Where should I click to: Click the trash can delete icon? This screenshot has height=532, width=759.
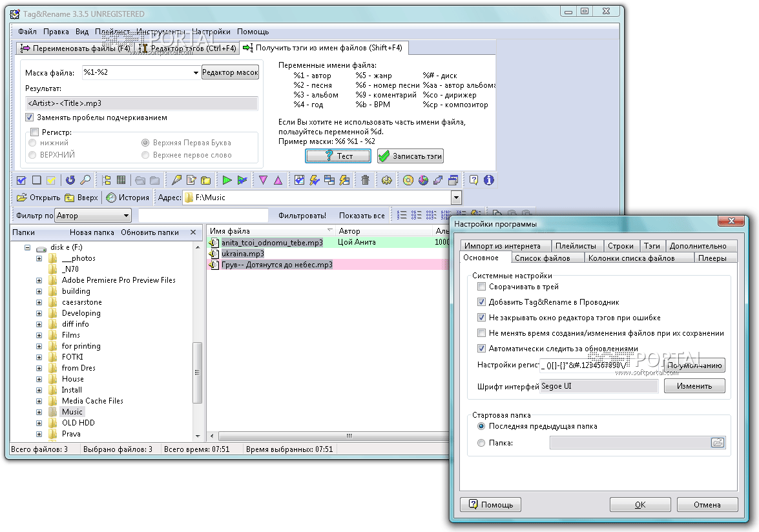[x=365, y=180]
